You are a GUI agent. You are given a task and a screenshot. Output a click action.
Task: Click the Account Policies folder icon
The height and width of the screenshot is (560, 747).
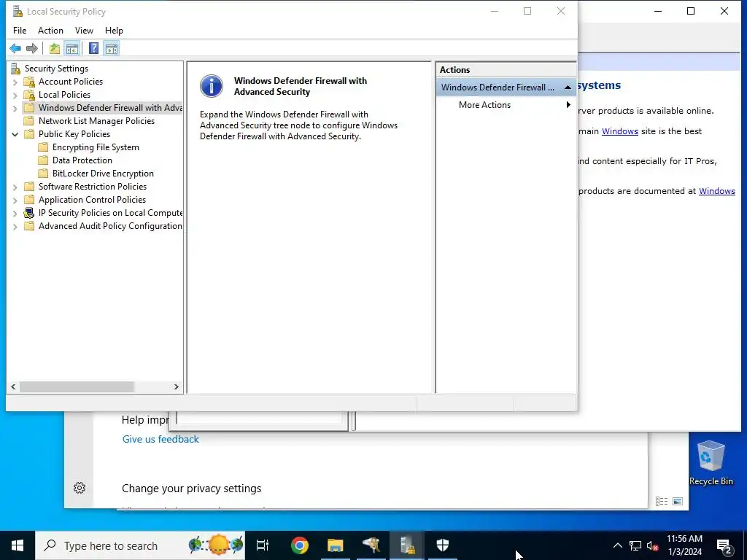29,82
